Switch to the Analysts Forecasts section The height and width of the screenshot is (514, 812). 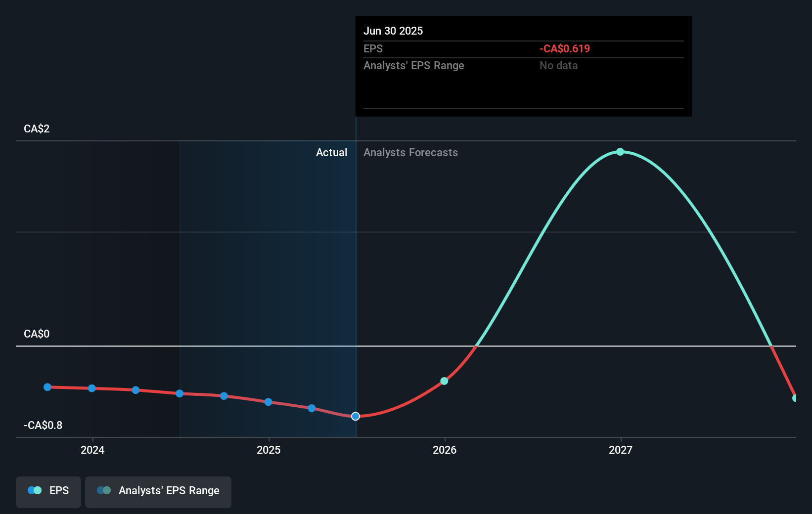[x=410, y=152]
